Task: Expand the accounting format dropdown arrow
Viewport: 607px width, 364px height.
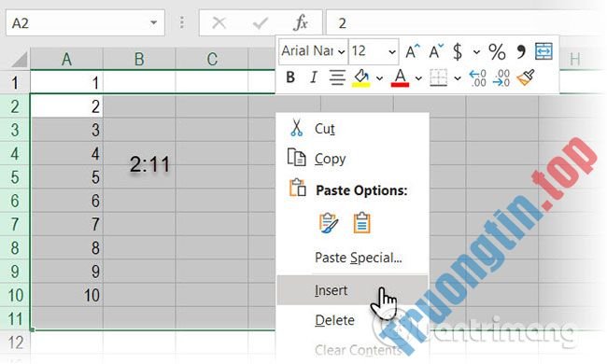Action: tap(476, 51)
